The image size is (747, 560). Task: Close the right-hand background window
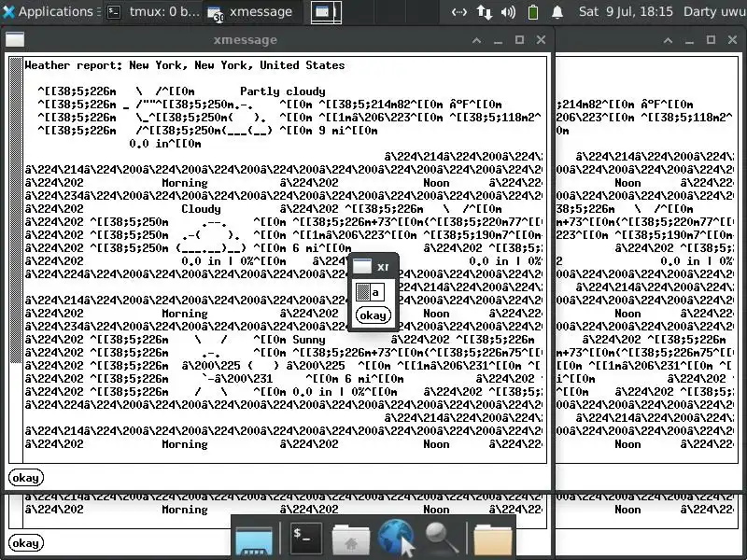coord(733,40)
